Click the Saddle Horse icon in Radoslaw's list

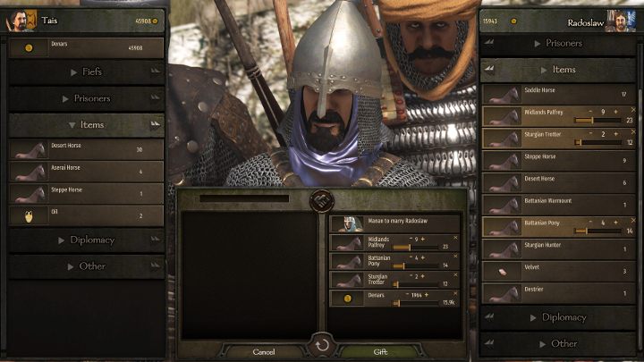point(502,95)
